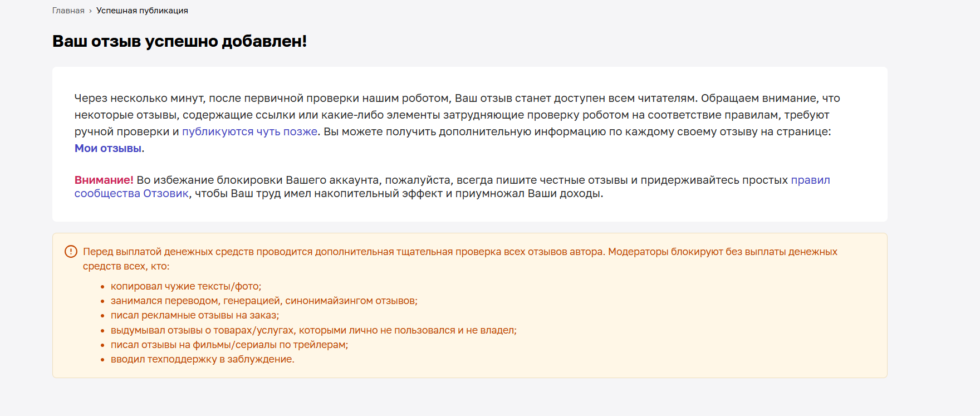This screenshot has width=980, height=416.
Task: Click the Ваш отзыв успешно добавлен! heading
Action: click(179, 41)
